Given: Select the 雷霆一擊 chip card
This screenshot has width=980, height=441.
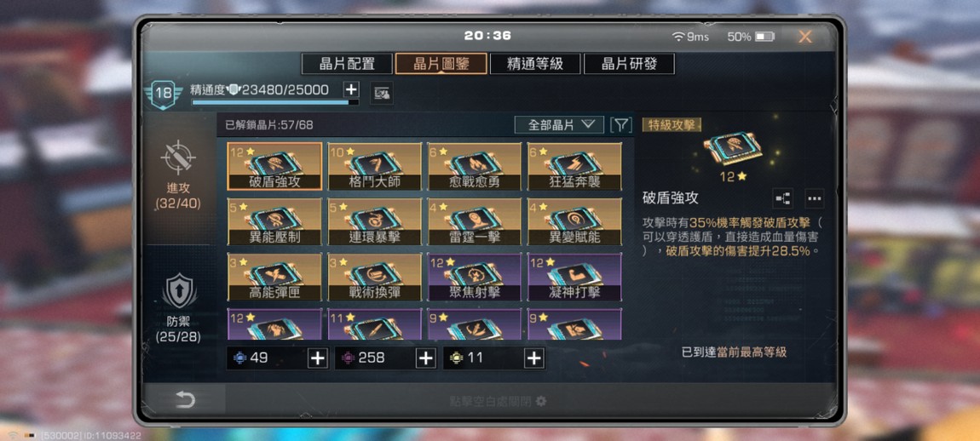Looking at the screenshot, I should coord(475,221).
